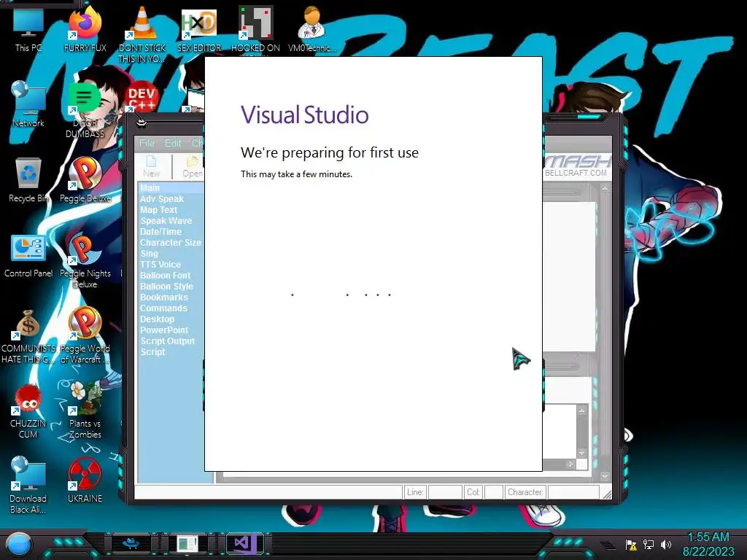Open the volume speaker tray icon
The height and width of the screenshot is (560, 747).
tap(665, 545)
